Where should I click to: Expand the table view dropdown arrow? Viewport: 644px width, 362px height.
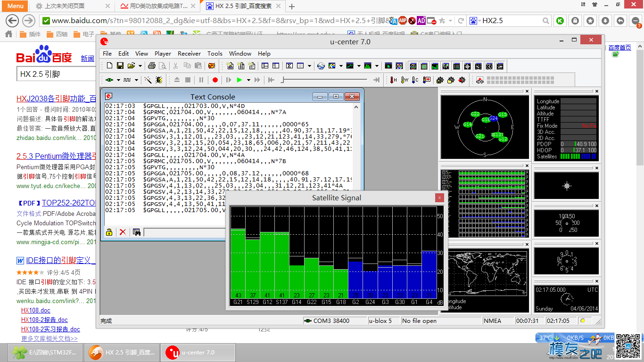[309, 66]
